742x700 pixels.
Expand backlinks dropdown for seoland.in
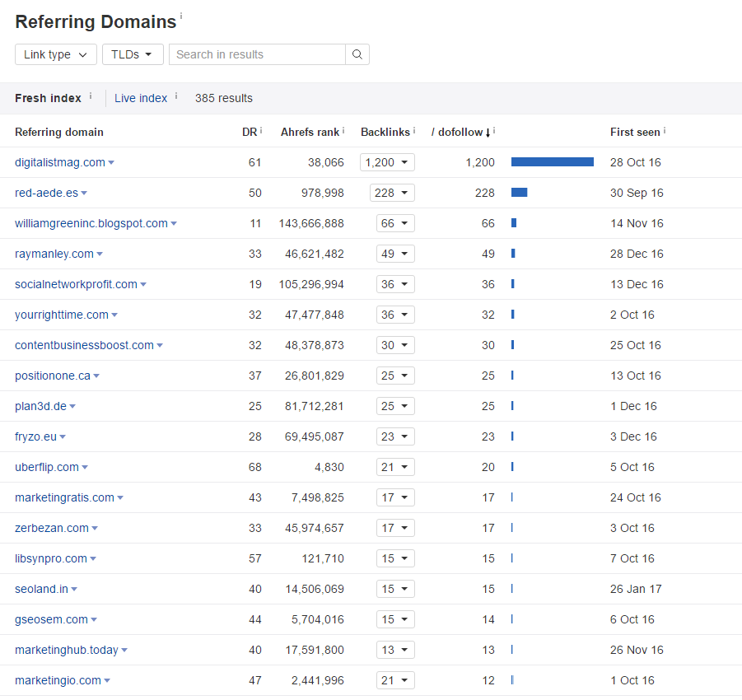(395, 589)
